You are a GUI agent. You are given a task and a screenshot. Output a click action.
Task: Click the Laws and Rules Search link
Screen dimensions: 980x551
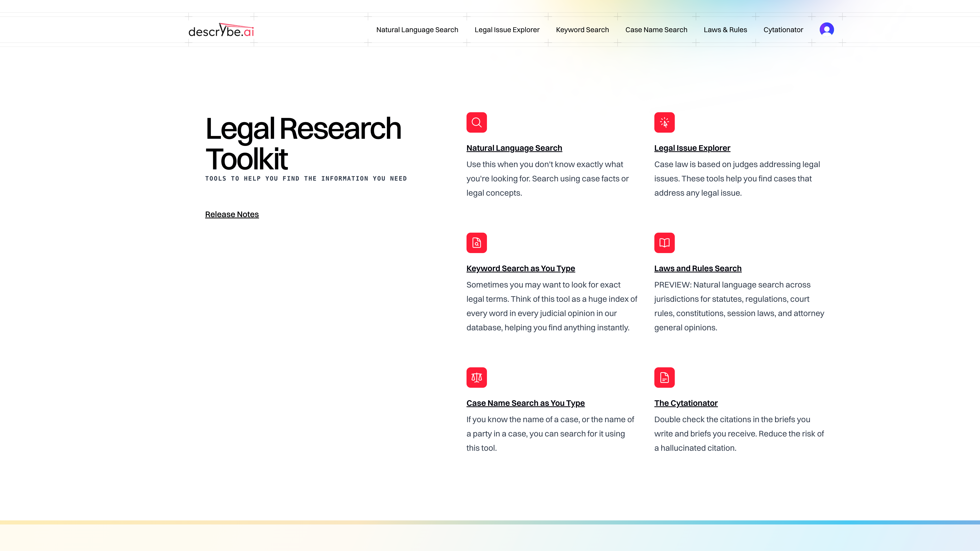point(697,268)
